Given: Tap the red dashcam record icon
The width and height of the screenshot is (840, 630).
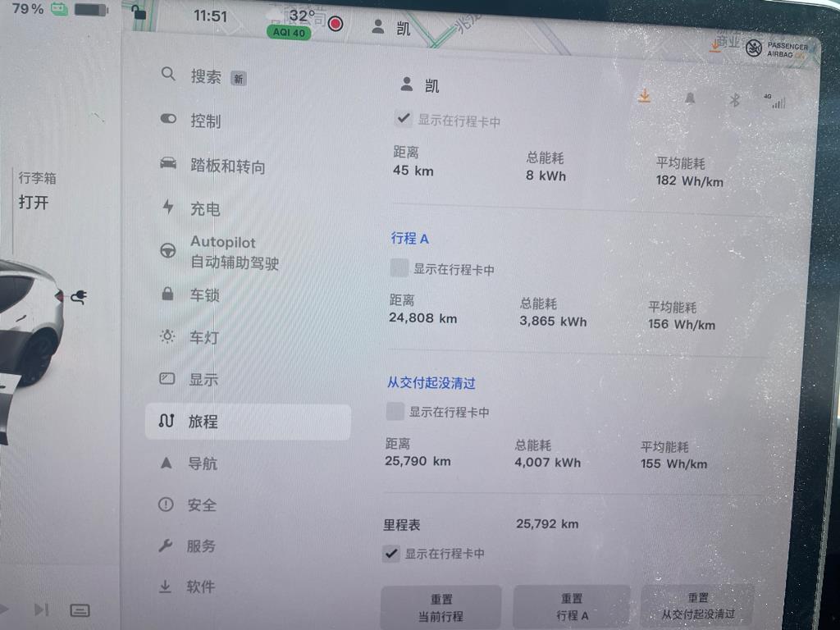Looking at the screenshot, I should click(x=336, y=24).
